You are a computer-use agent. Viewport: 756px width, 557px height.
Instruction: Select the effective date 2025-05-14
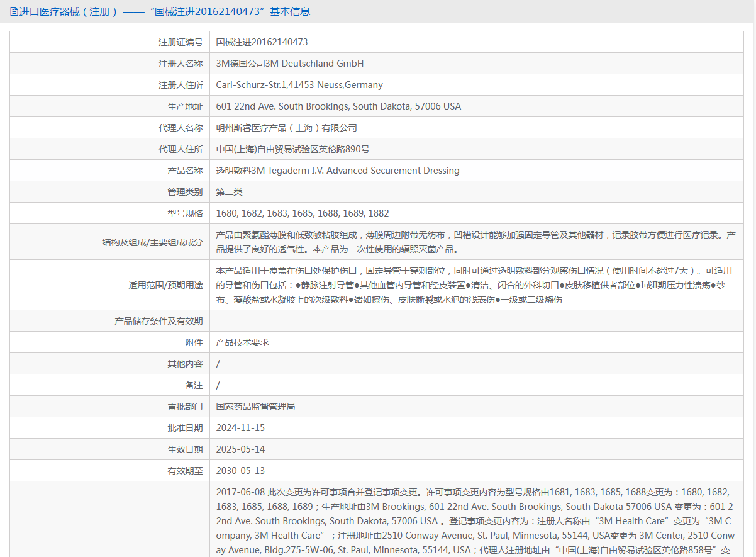click(240, 449)
